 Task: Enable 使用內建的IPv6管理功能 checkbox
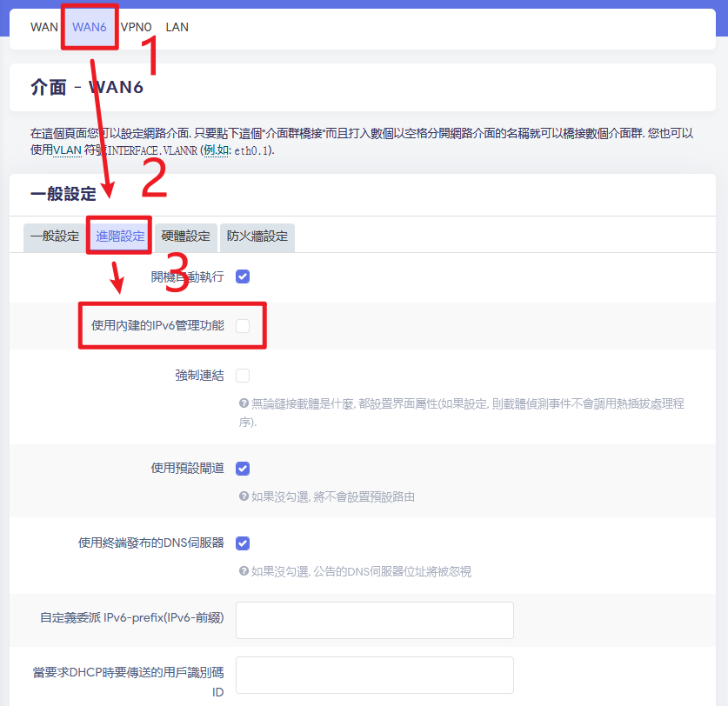coord(243,326)
